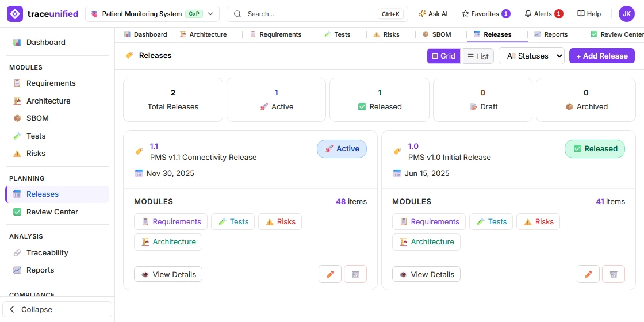This screenshot has height=322, width=644.
Task: Switch to the Dashboard tab
Action: [145, 34]
